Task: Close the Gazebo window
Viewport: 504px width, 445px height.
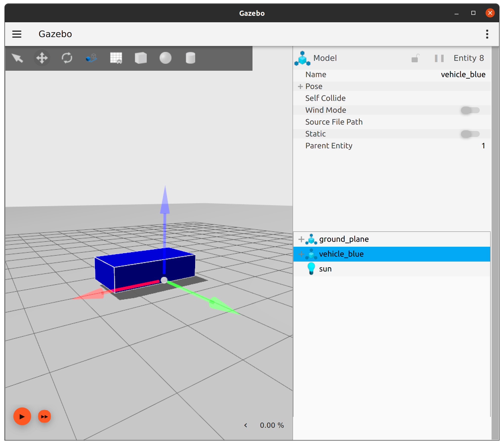Action: pos(490,13)
